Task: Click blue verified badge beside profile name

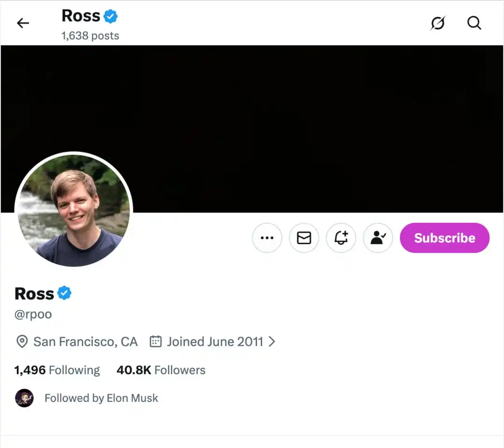Action: point(64,293)
